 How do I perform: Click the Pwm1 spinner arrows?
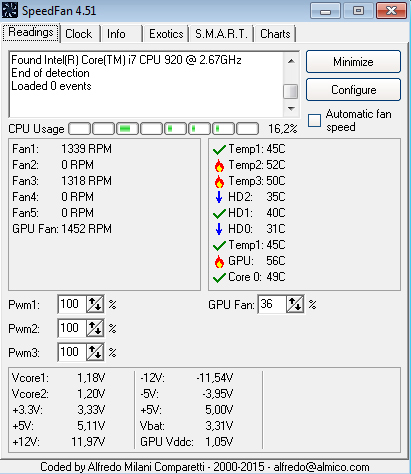95,304
